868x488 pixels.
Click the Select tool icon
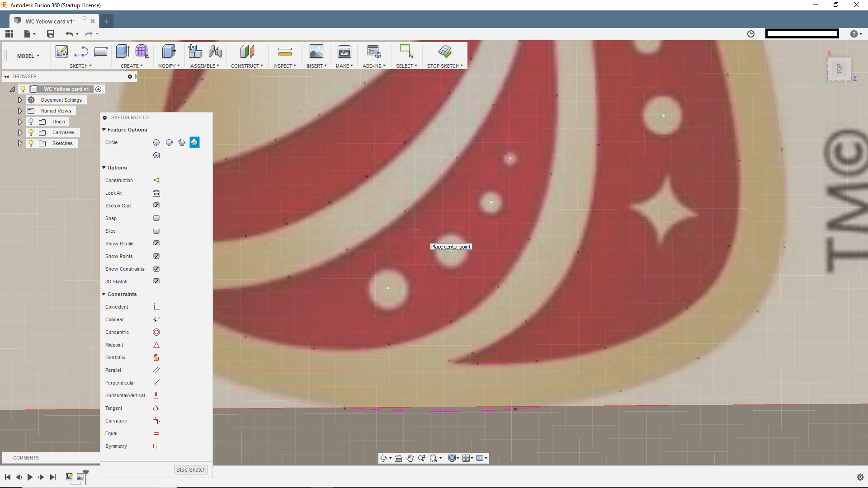(x=406, y=51)
